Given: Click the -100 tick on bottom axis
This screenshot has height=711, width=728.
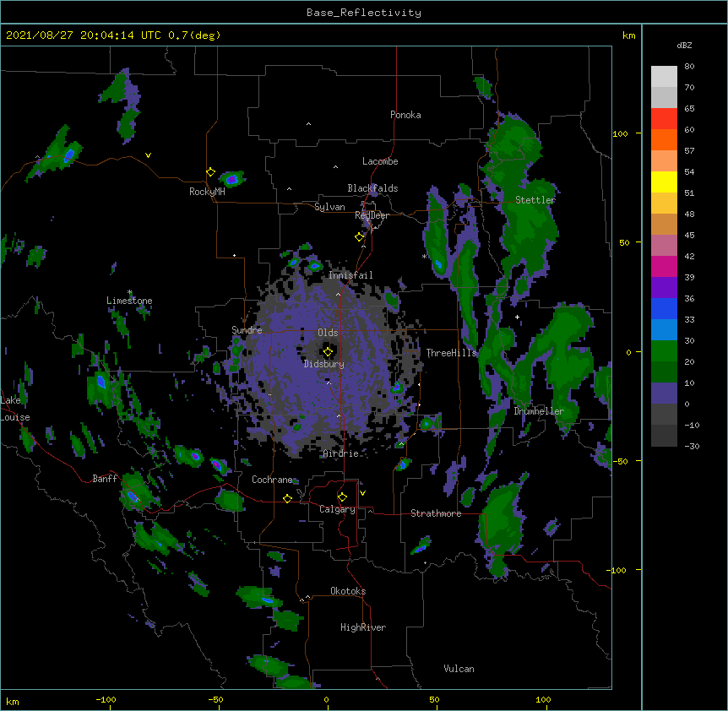Looking at the screenshot, I should click(106, 700).
